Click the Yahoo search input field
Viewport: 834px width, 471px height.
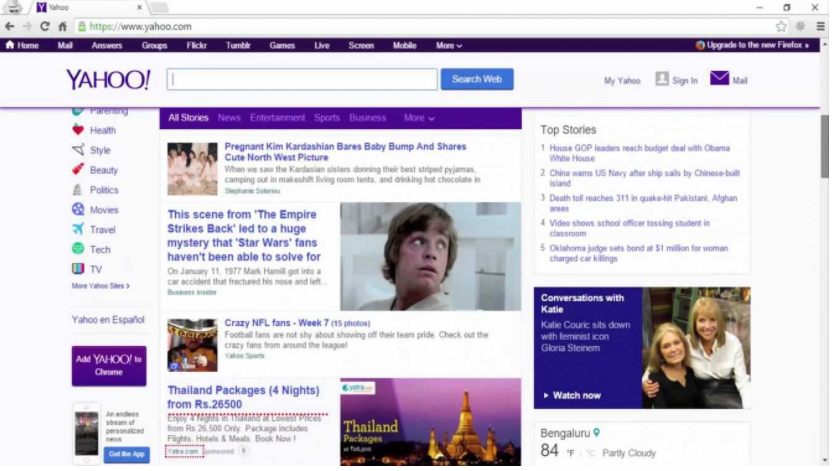coord(302,79)
